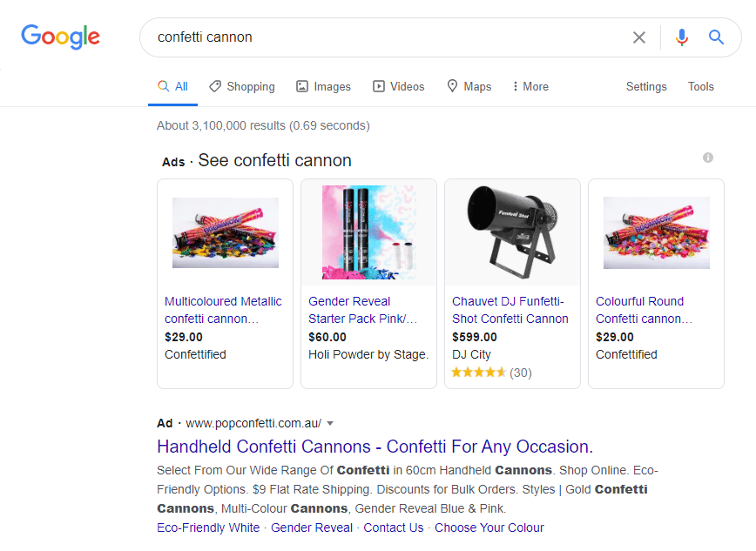Open the Videos results tab
Image resolution: width=756 pixels, height=551 pixels.
point(398,87)
